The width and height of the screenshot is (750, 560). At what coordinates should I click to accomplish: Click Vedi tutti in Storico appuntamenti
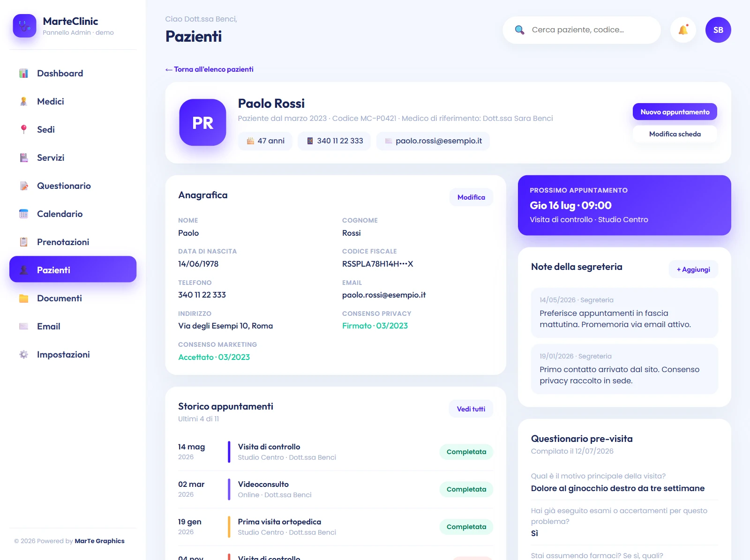(x=471, y=409)
